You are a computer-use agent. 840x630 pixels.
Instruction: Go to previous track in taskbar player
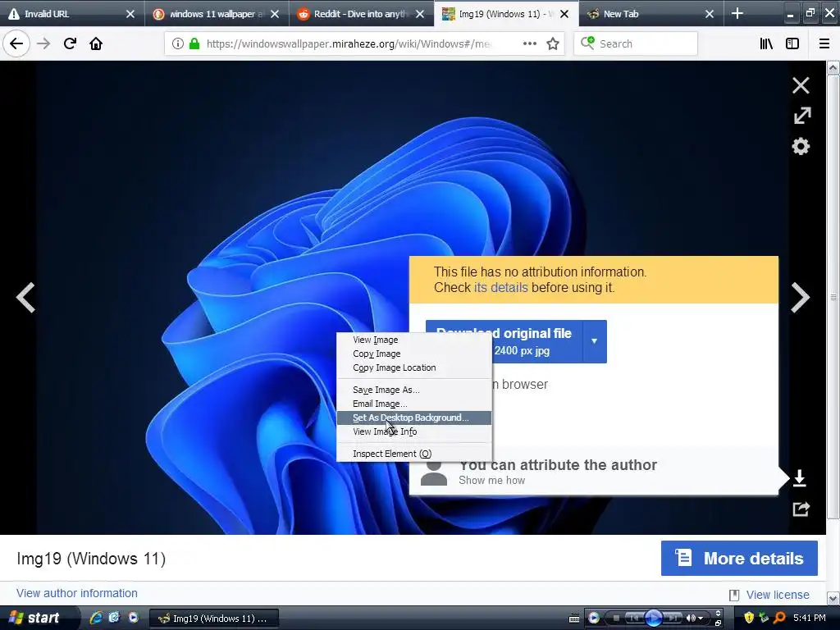point(634,619)
